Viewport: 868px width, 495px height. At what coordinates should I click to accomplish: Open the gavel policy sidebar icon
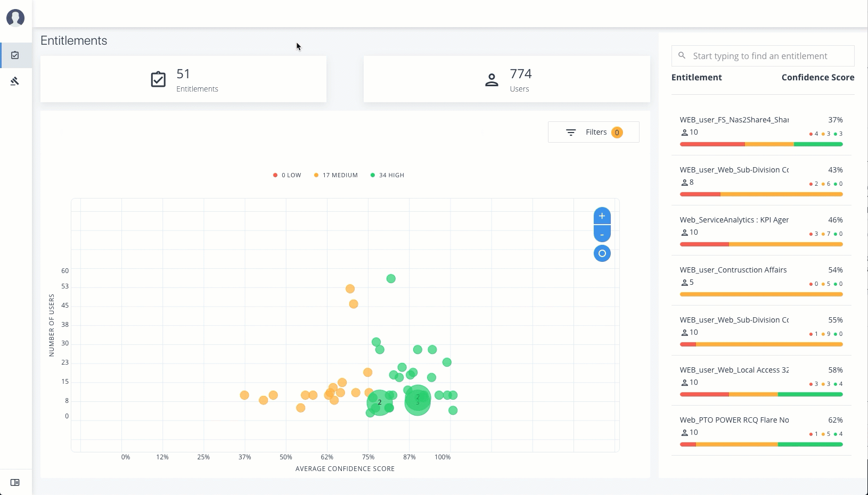[15, 81]
